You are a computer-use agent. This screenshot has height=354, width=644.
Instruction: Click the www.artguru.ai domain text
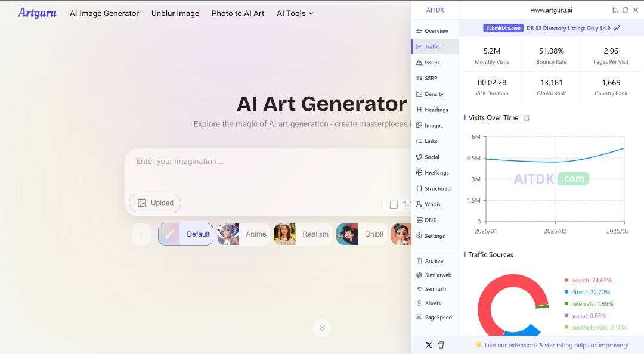point(551,10)
